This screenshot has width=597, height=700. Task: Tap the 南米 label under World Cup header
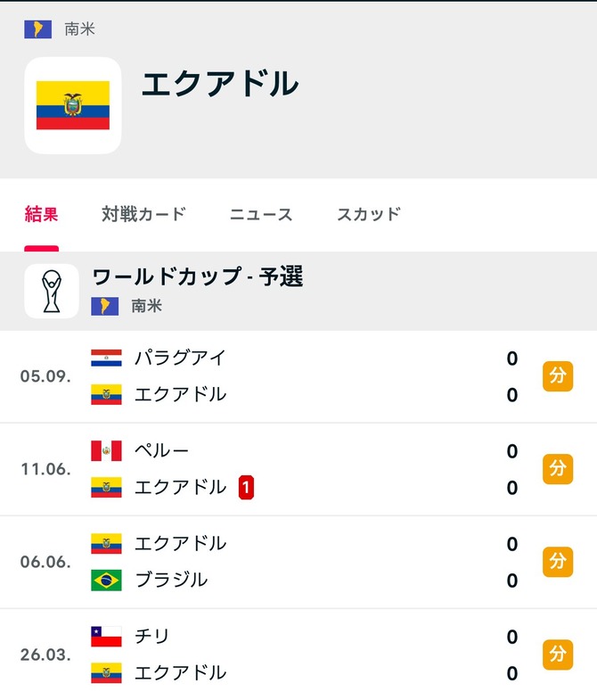tap(146, 306)
